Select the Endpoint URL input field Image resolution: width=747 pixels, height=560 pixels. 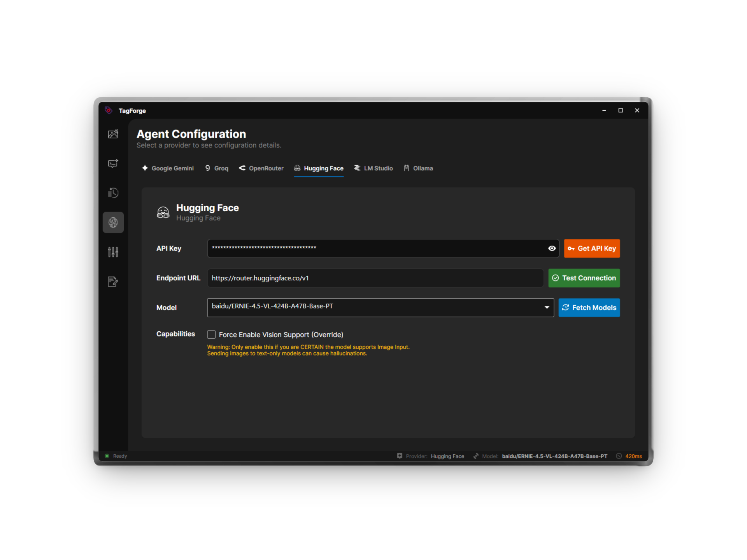click(x=375, y=278)
